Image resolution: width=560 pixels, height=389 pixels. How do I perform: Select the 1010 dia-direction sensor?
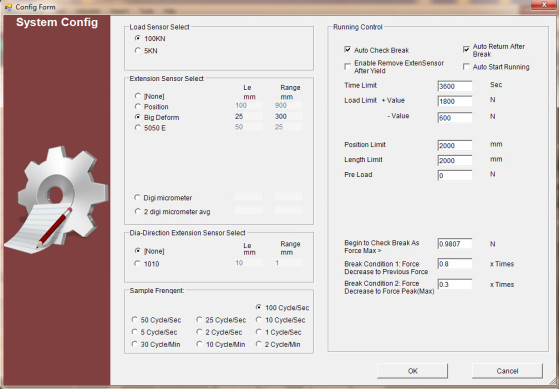point(137,264)
